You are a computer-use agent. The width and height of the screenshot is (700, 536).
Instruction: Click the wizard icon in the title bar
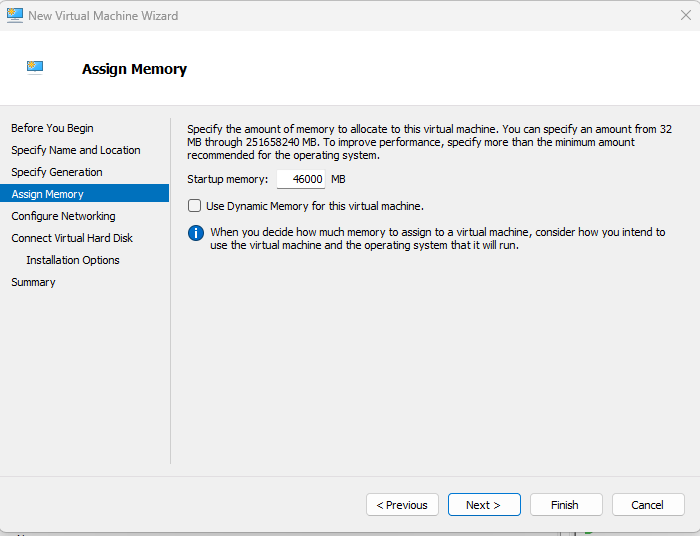[15, 15]
